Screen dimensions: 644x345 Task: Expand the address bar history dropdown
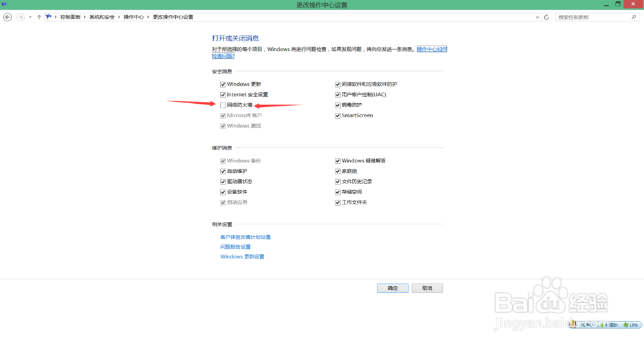(537, 17)
